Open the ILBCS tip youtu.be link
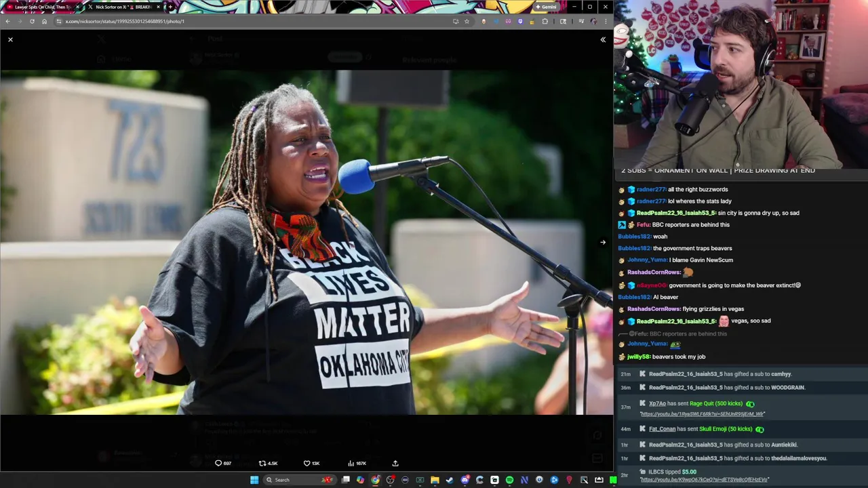 click(x=704, y=480)
